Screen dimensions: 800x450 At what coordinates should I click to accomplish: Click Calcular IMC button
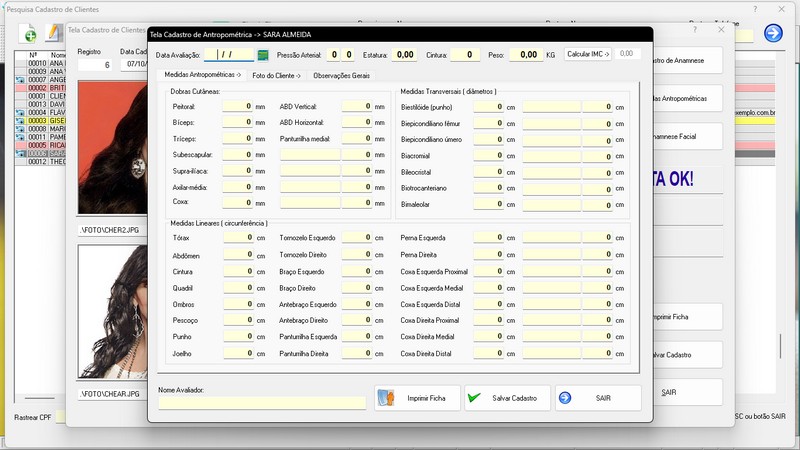click(588, 54)
